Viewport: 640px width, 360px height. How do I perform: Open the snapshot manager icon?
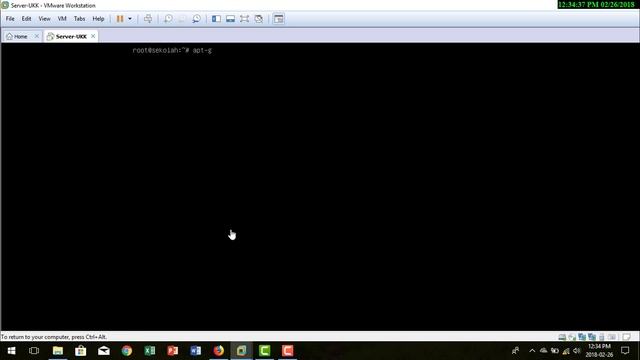(196, 19)
